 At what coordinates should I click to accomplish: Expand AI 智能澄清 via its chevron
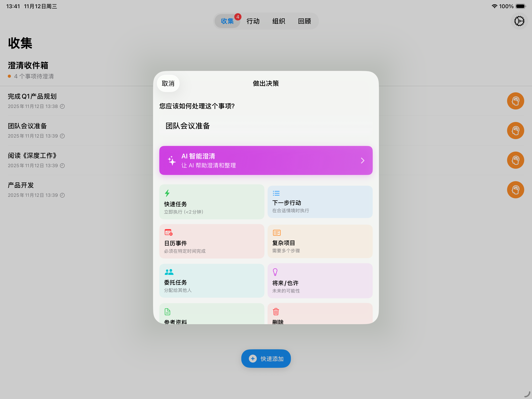362,160
